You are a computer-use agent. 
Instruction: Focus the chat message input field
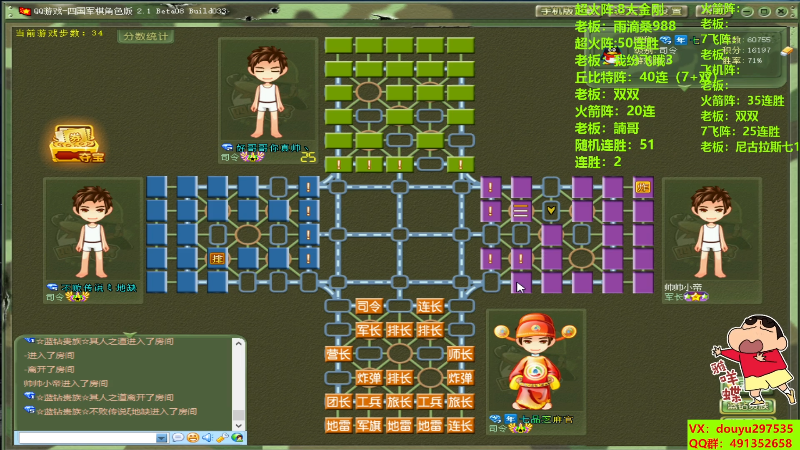click(x=88, y=438)
